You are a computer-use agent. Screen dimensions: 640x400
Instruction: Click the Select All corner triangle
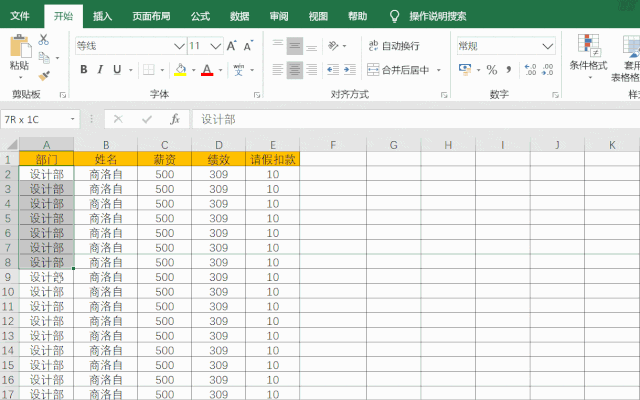[11, 144]
